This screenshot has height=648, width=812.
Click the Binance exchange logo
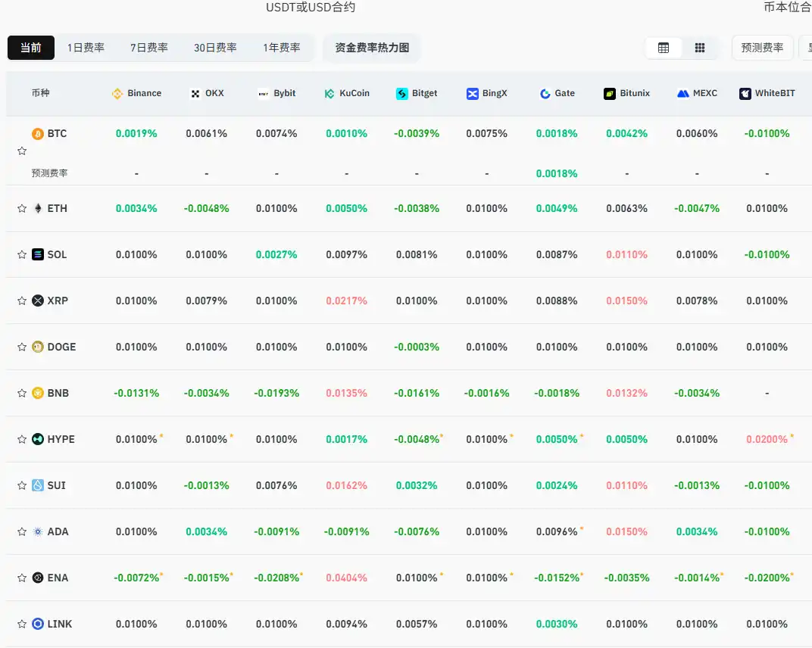pyautogui.click(x=117, y=94)
